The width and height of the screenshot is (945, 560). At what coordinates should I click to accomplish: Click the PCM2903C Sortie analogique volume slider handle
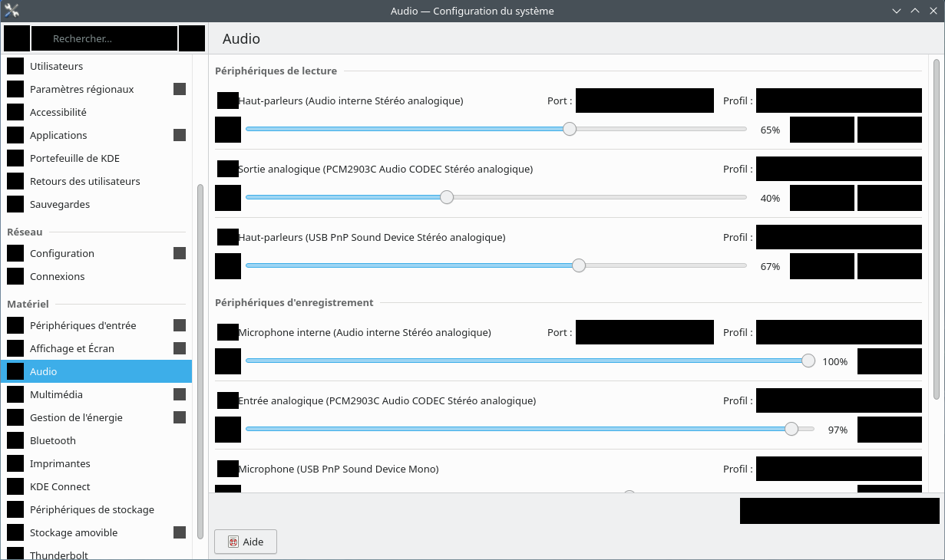pyautogui.click(x=447, y=197)
